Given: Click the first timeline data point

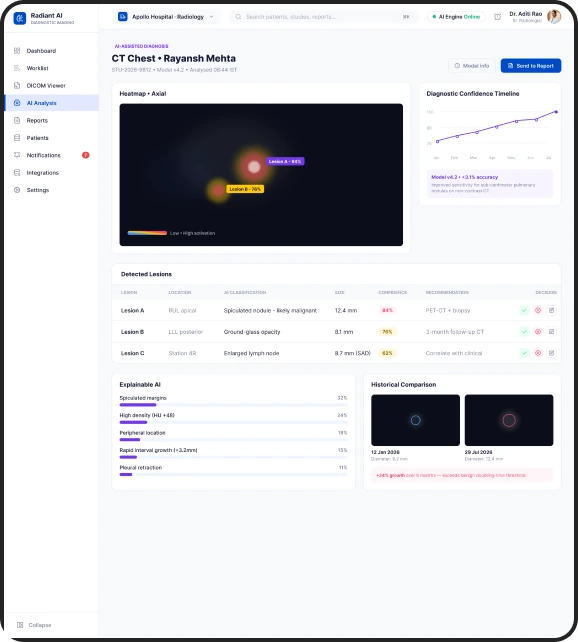Looking at the screenshot, I should (x=438, y=142).
